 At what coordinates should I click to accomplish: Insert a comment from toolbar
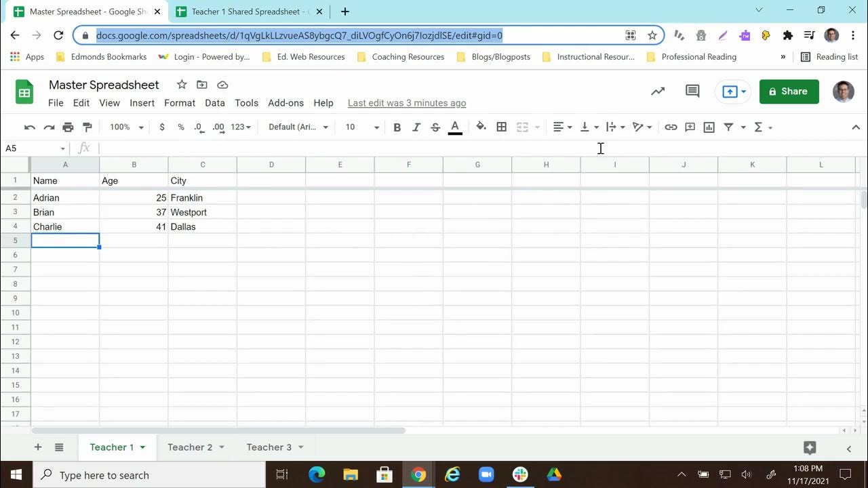coord(690,127)
